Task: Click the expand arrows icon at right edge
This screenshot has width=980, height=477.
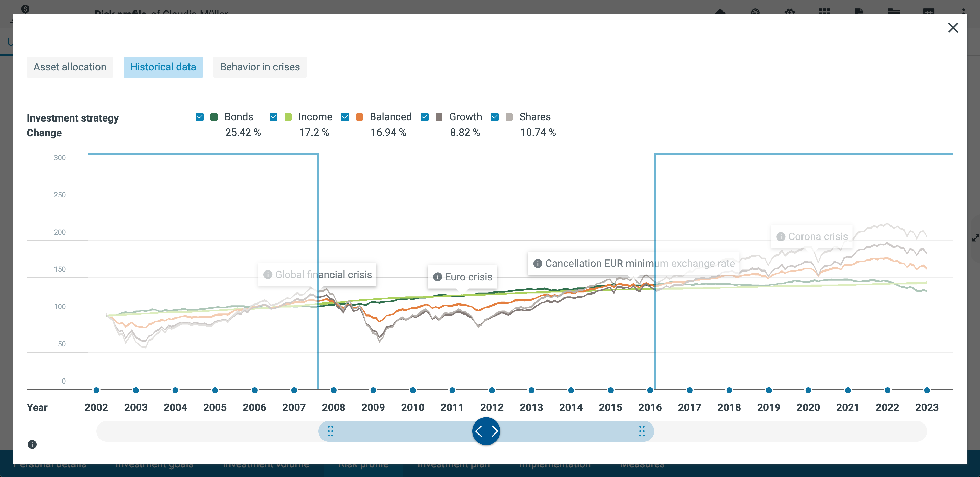Action: [975, 238]
